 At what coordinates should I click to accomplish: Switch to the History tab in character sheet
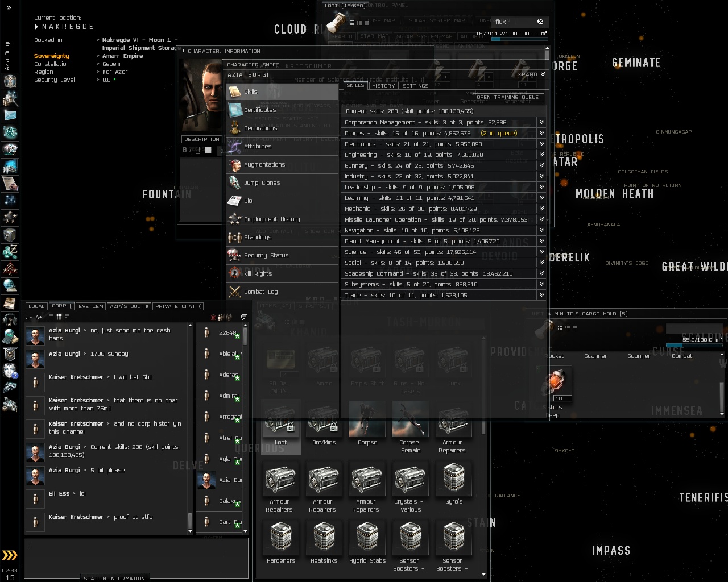tap(383, 86)
